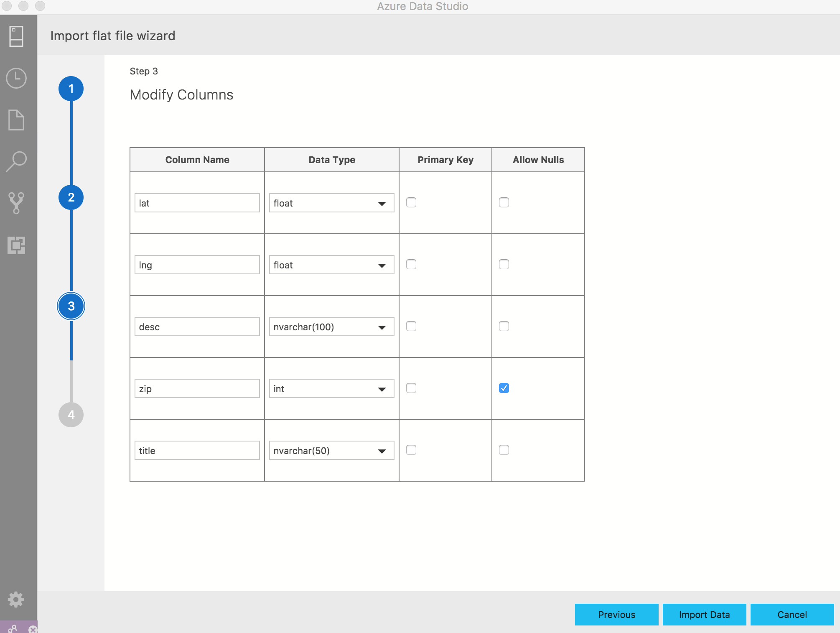Click the Search icon in sidebar
The image size is (840, 633).
18,161
